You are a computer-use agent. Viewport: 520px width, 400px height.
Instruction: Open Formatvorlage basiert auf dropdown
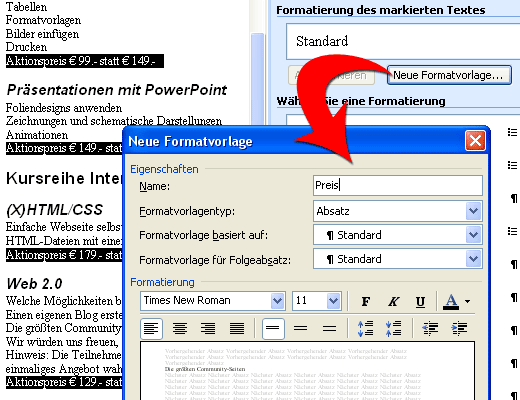(x=473, y=235)
